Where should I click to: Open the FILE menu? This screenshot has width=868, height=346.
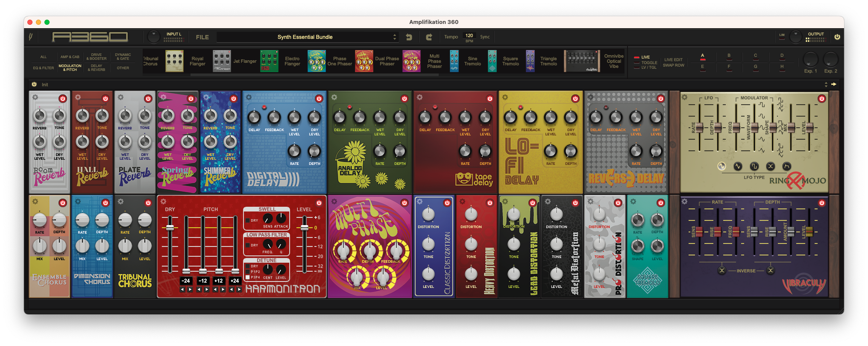(202, 37)
